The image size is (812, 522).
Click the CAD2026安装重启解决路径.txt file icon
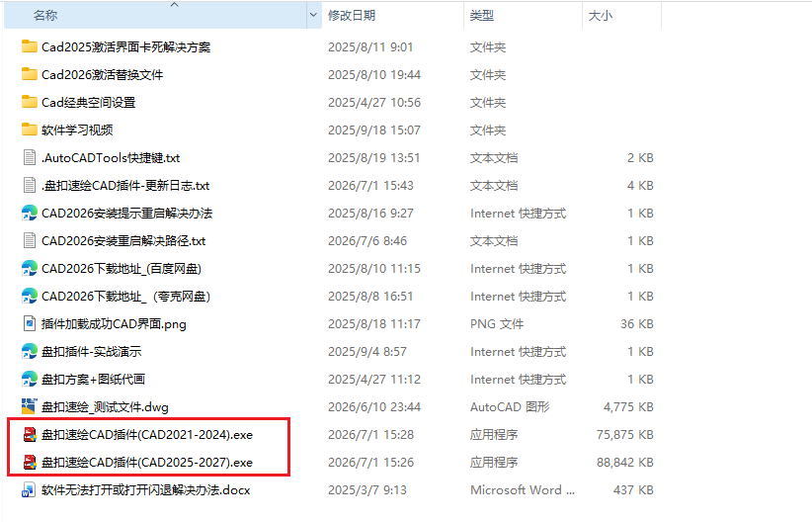(x=29, y=240)
